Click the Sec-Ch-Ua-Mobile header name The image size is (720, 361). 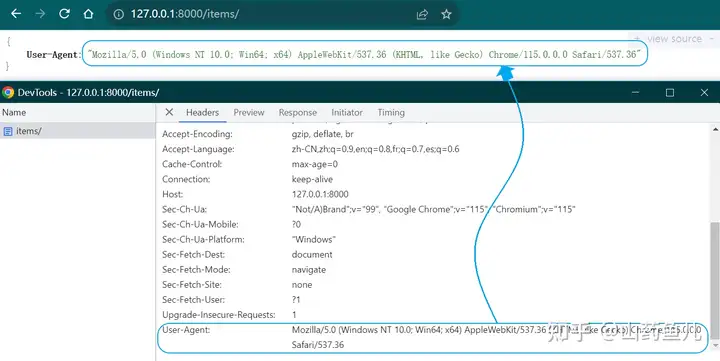coord(200,225)
